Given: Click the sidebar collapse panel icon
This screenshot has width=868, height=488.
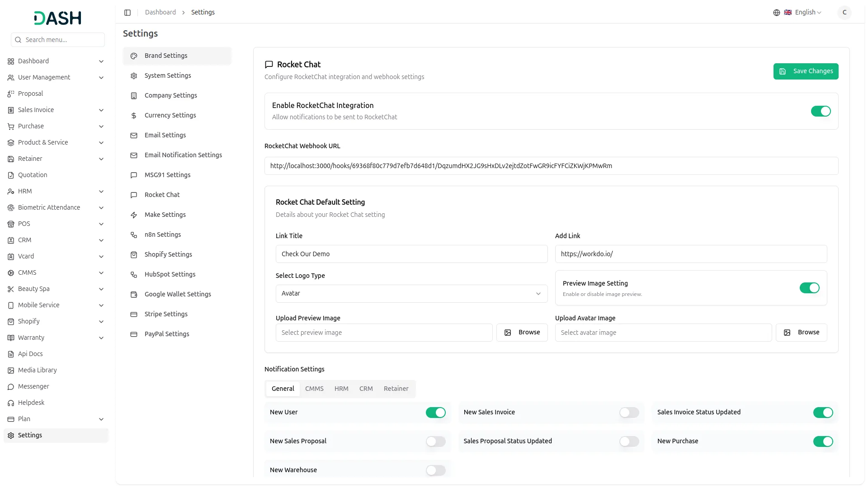Looking at the screenshot, I should [127, 13].
